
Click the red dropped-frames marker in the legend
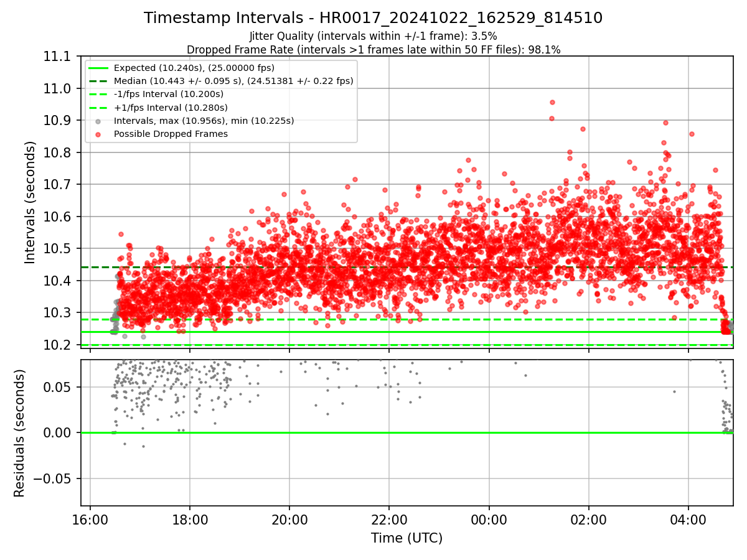98,134
